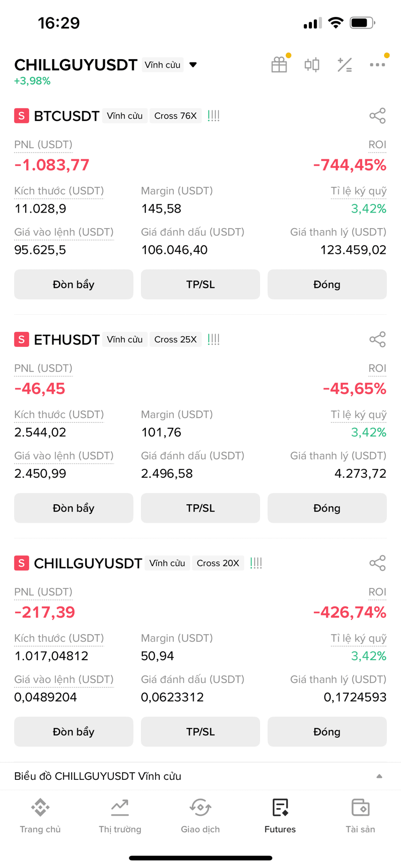
Task: Share the ETHUSDT position
Action: 377,340
